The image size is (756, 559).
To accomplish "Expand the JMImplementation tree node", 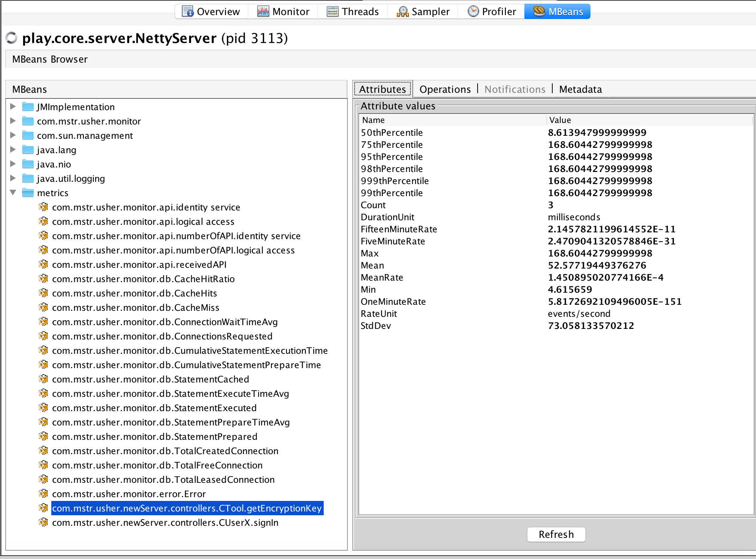I will click(13, 107).
